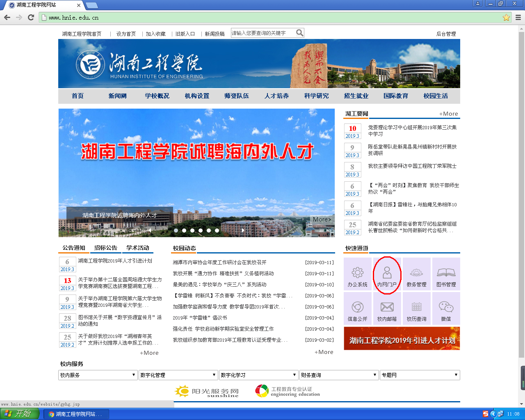Select the third carousel dot indicator
This screenshot has height=420, width=525.
[192, 231]
